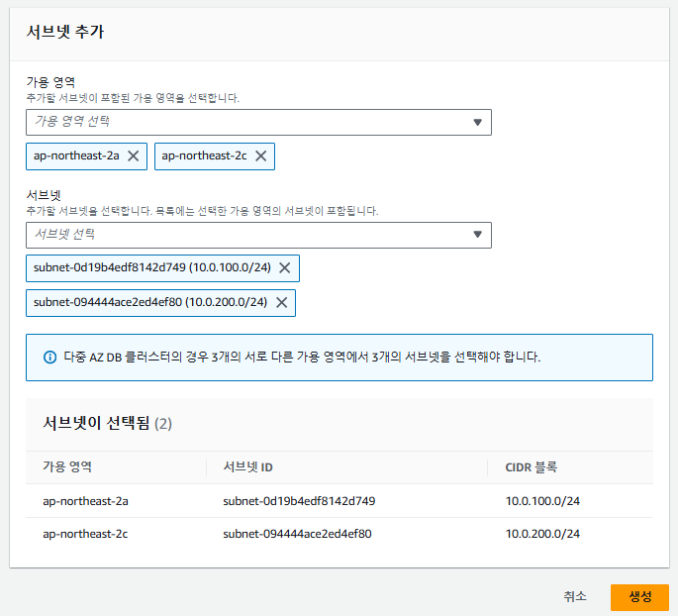The height and width of the screenshot is (616, 678).
Task: Select CIDR value 10.0.100.0/24 in table
Action: (x=542, y=501)
